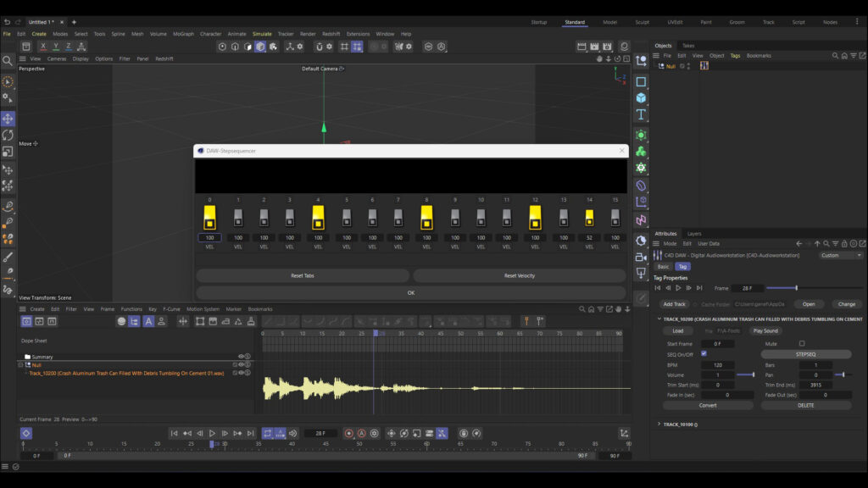The width and height of the screenshot is (868, 488).
Task: Open the Simulate menu
Action: point(262,34)
